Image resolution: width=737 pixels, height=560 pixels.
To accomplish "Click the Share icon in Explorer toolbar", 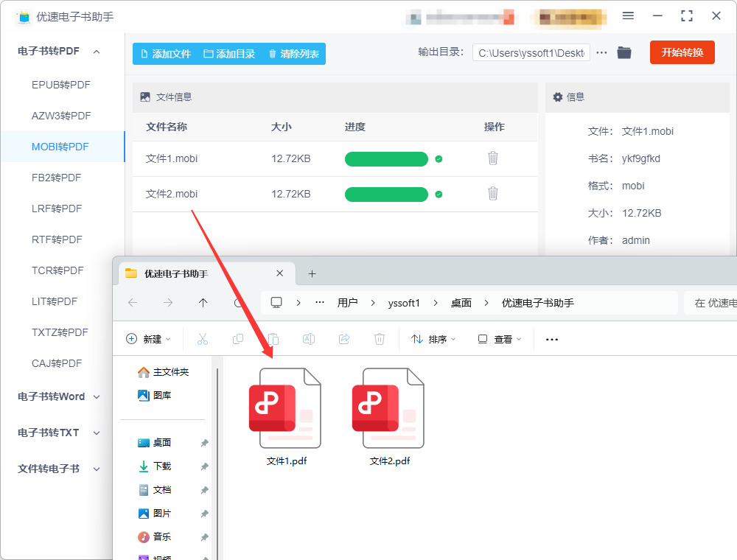I will pos(344,339).
